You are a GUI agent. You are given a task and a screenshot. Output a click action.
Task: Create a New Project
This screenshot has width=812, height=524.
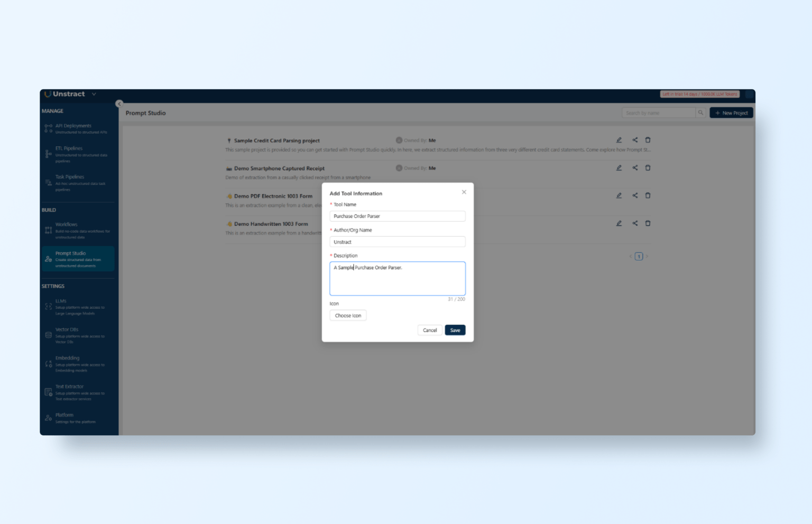click(731, 113)
